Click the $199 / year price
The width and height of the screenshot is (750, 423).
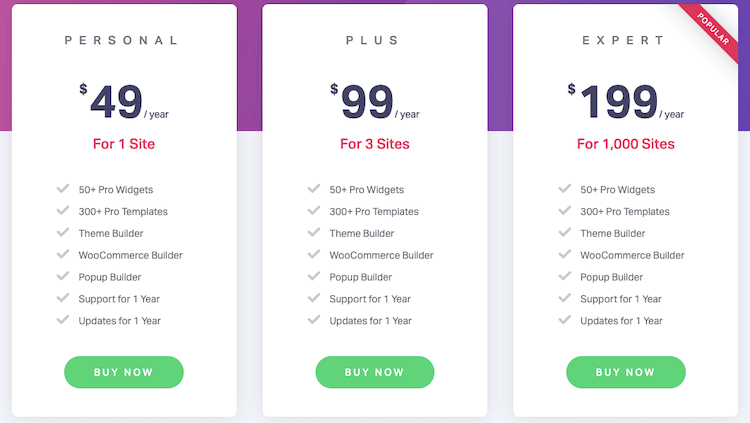click(626, 101)
